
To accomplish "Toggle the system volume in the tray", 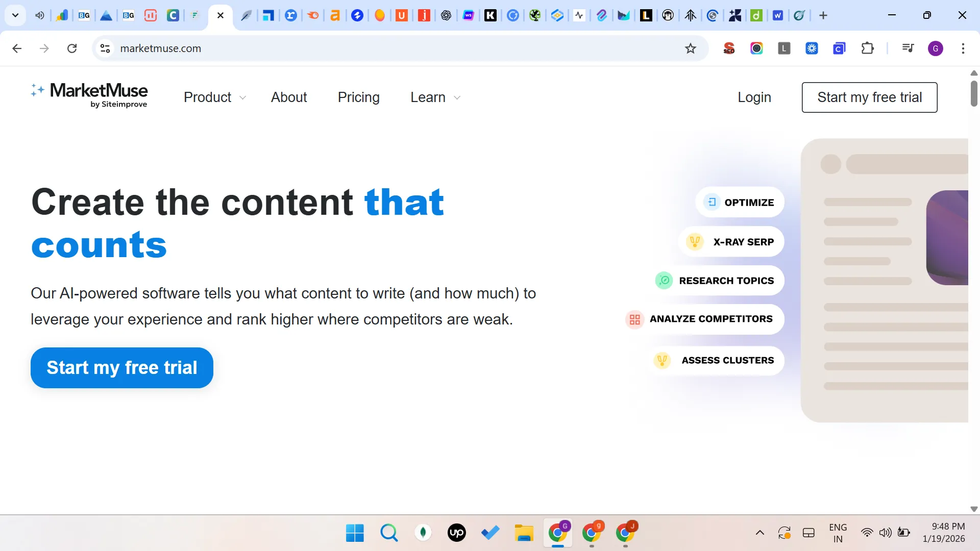I will point(886,533).
